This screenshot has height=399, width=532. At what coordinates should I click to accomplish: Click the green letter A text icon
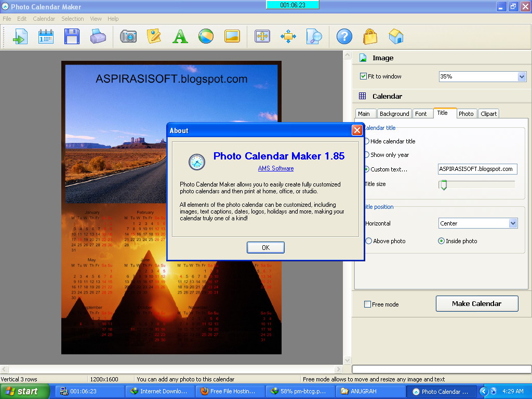coord(180,37)
